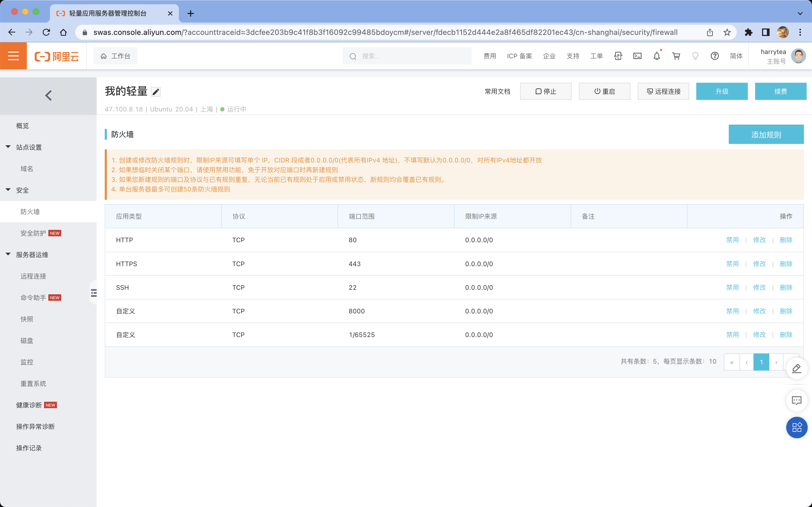Screen dimensions: 812x507
Task: Open 安全防护 in the sidebar
Action: pos(33,233)
